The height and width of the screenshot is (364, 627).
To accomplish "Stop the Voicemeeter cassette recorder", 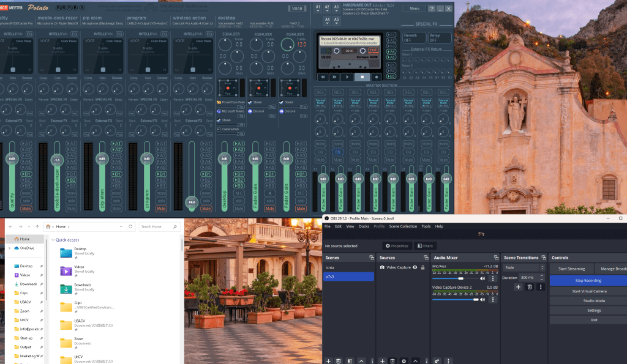I will [x=362, y=76].
